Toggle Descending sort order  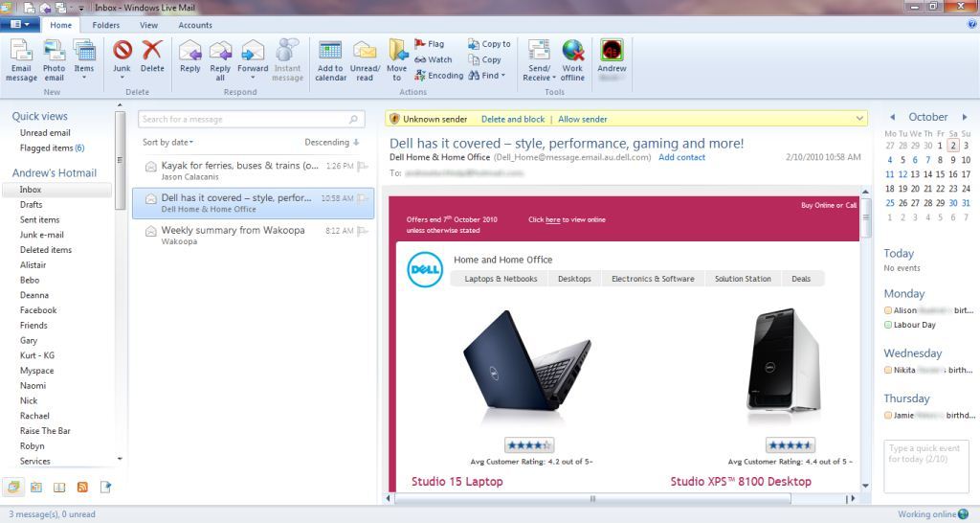pos(332,142)
